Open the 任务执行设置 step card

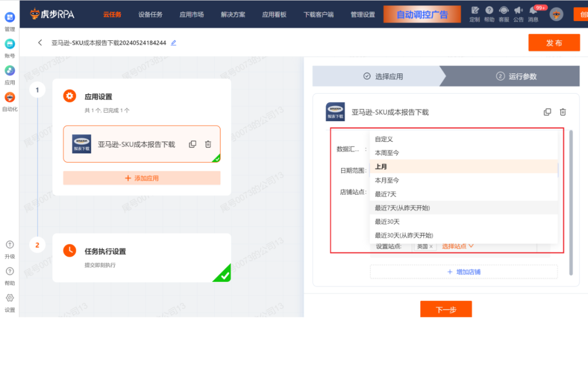142,257
